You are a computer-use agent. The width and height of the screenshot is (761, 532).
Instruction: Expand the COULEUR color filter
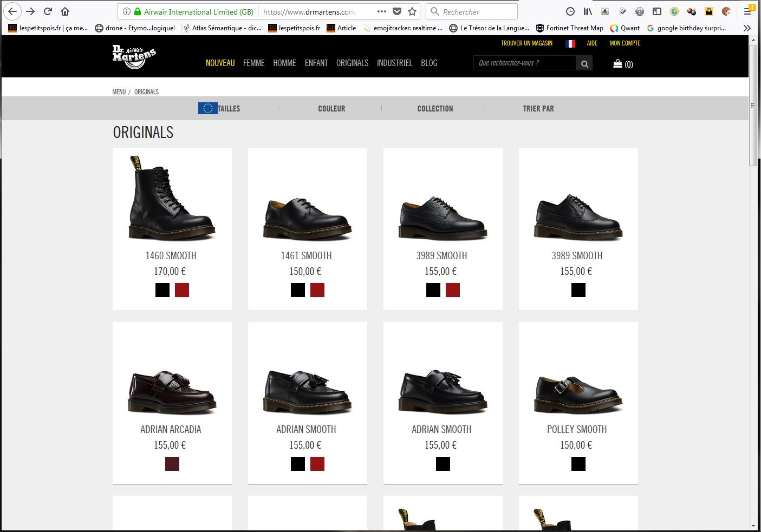[331, 109]
